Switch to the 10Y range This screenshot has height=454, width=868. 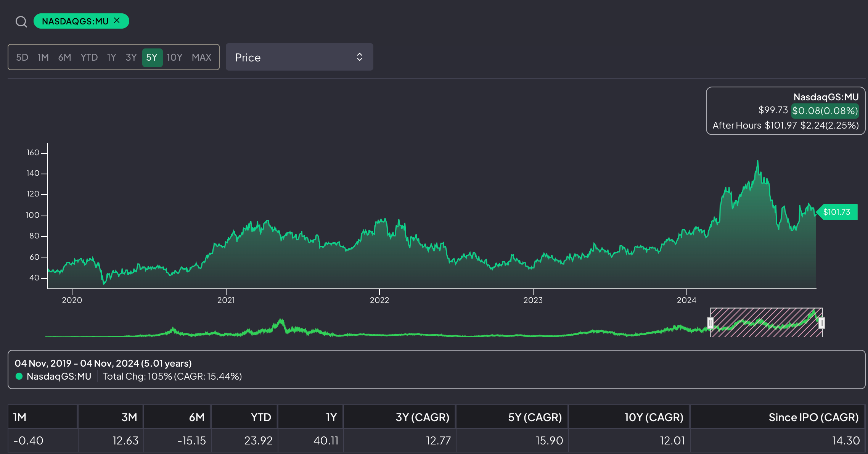[175, 57]
